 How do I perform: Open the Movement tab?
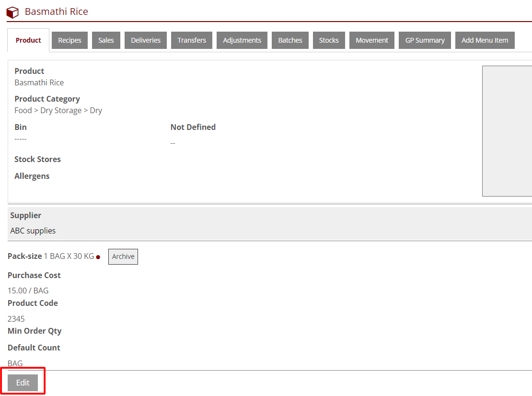(x=372, y=40)
